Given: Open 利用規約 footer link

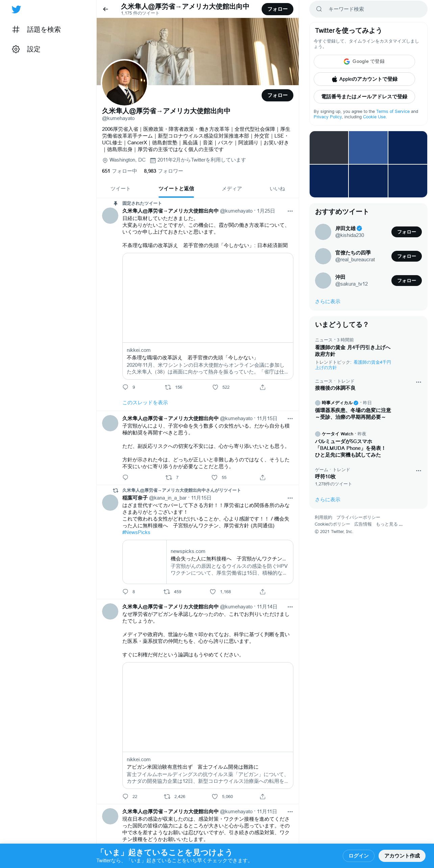Looking at the screenshot, I should click(323, 517).
